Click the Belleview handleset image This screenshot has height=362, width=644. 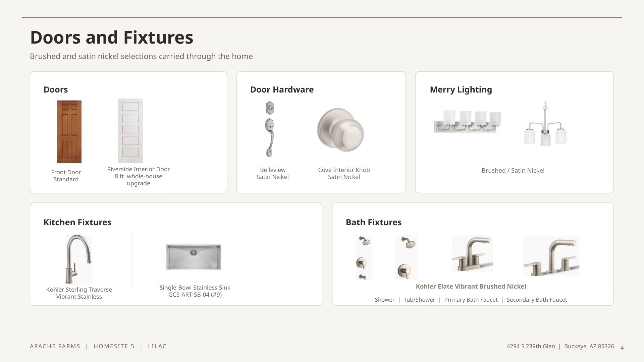click(x=270, y=129)
